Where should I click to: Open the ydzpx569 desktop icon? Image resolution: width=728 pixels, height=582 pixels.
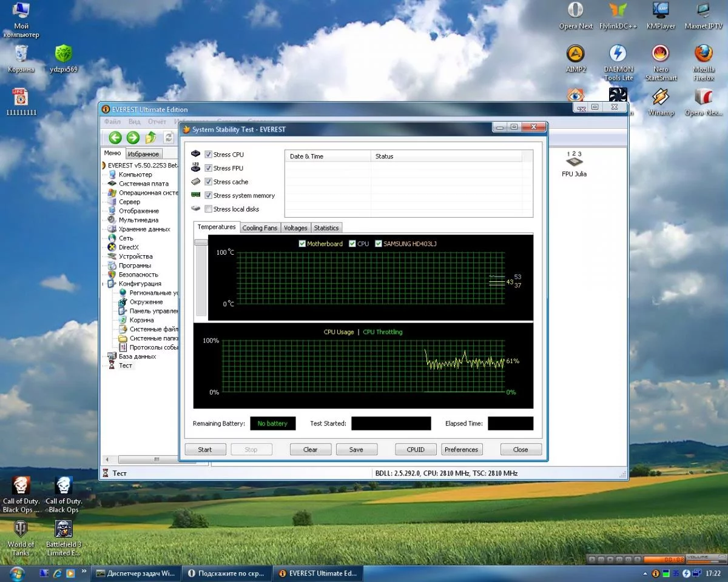pos(64,58)
